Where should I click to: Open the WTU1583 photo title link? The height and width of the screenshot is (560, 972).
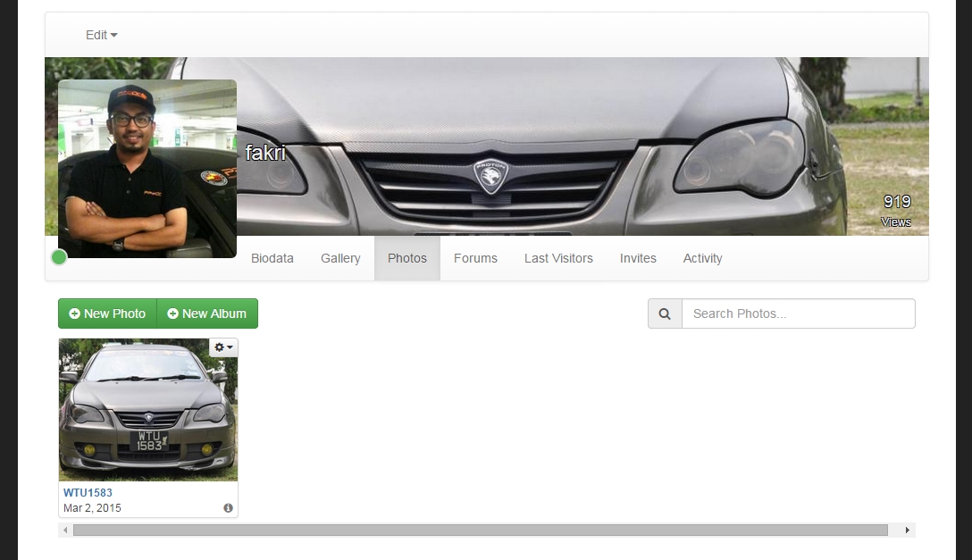[88, 492]
